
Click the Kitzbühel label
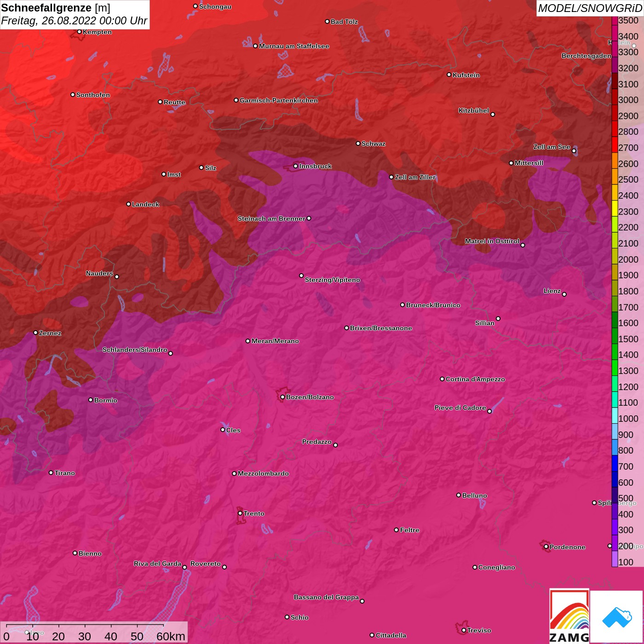(474, 110)
